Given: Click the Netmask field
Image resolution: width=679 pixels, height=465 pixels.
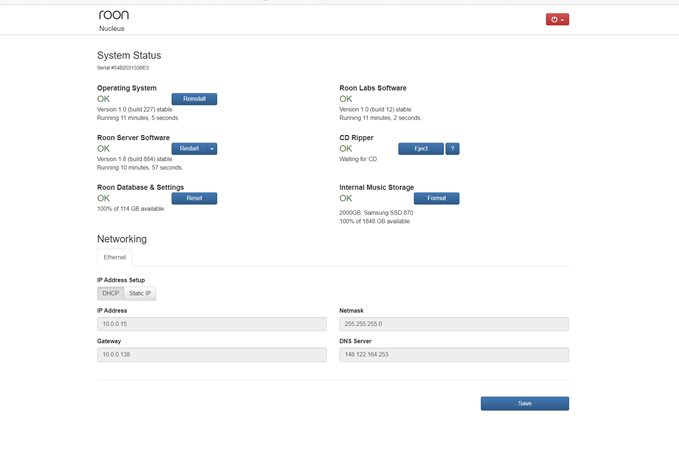Looking at the screenshot, I should pos(454,324).
